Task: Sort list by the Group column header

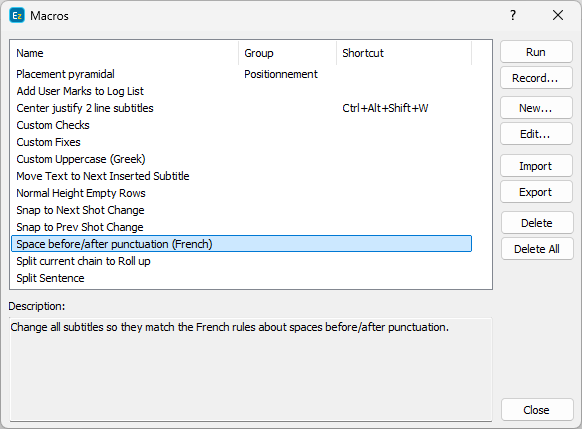Action: point(288,53)
